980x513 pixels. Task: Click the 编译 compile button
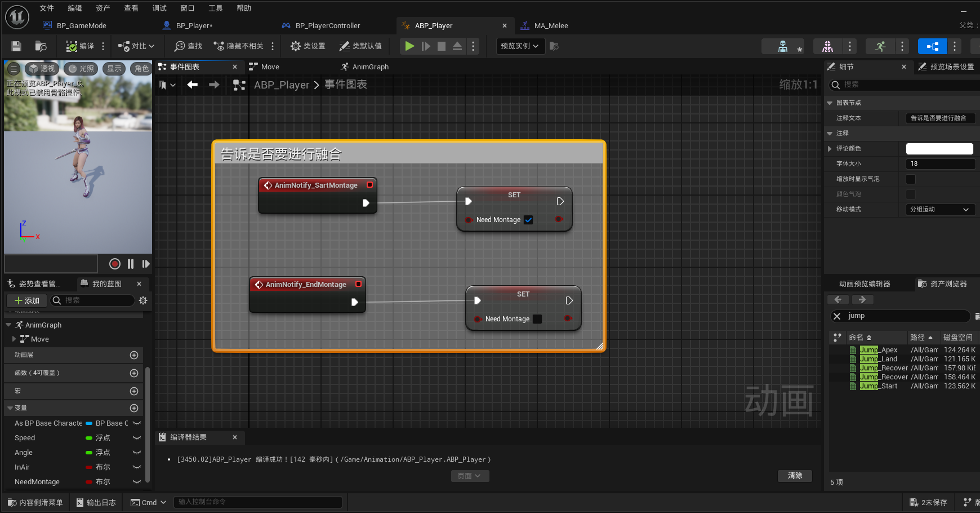pos(80,46)
